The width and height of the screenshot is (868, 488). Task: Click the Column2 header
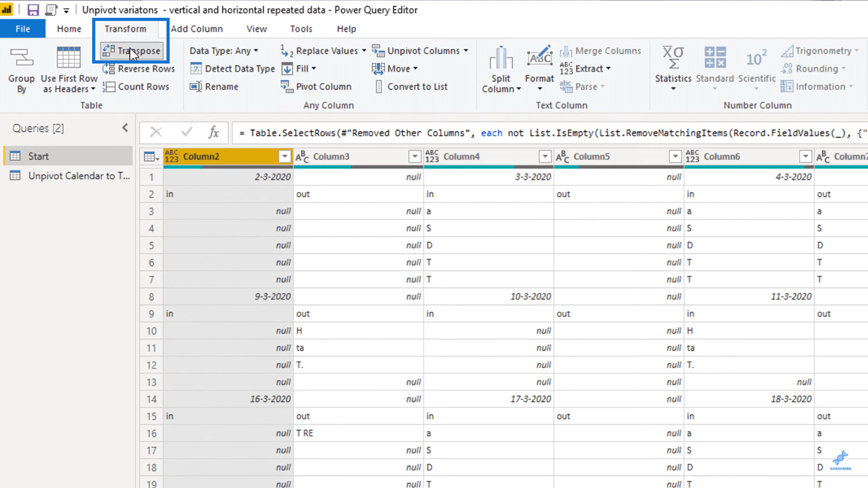pos(228,157)
